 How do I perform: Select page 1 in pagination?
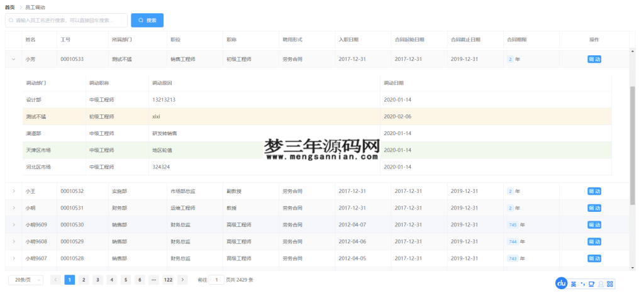tap(69, 280)
